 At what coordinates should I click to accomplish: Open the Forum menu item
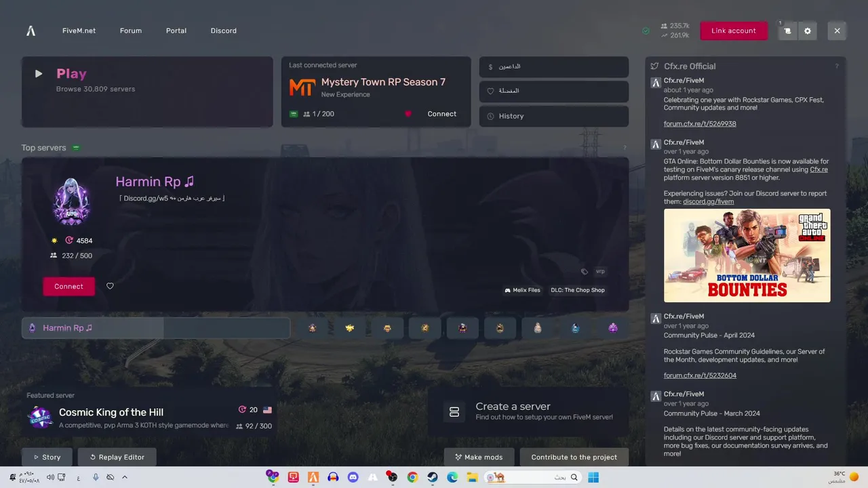pyautogui.click(x=131, y=30)
